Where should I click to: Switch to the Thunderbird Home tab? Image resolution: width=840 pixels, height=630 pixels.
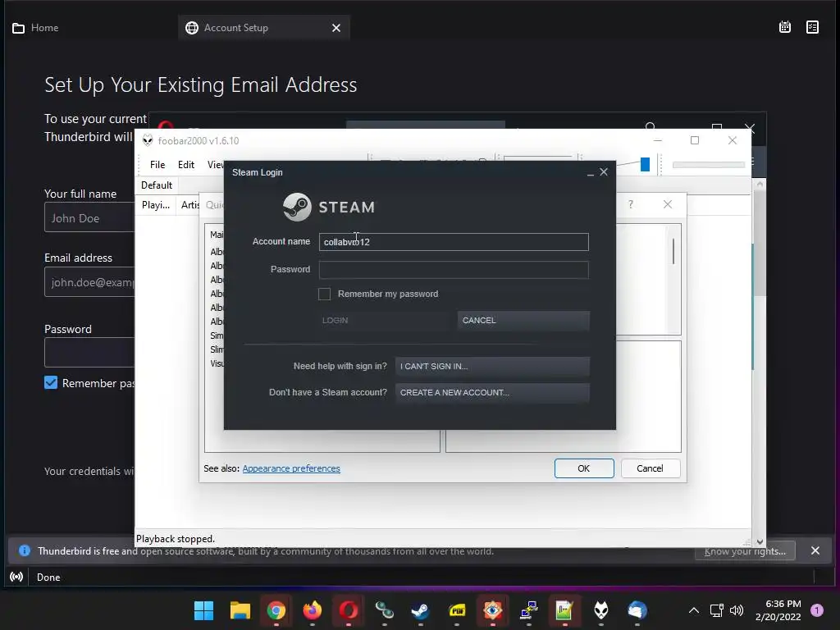click(x=35, y=28)
